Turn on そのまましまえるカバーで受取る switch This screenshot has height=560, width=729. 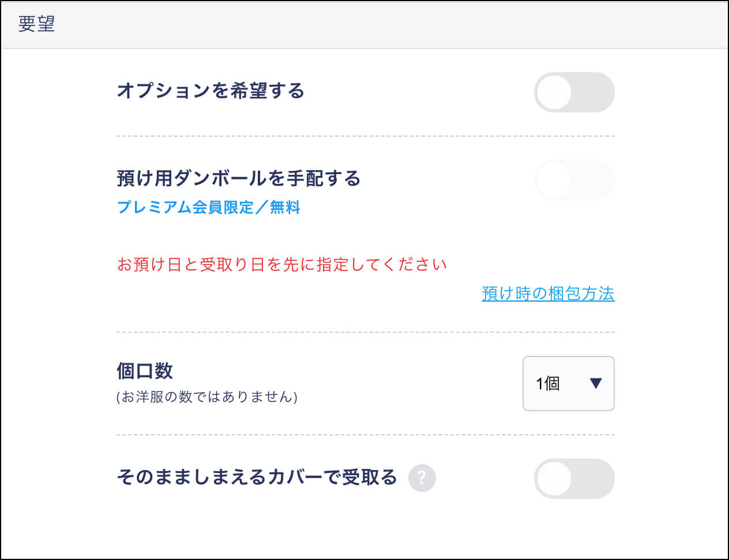point(574,479)
